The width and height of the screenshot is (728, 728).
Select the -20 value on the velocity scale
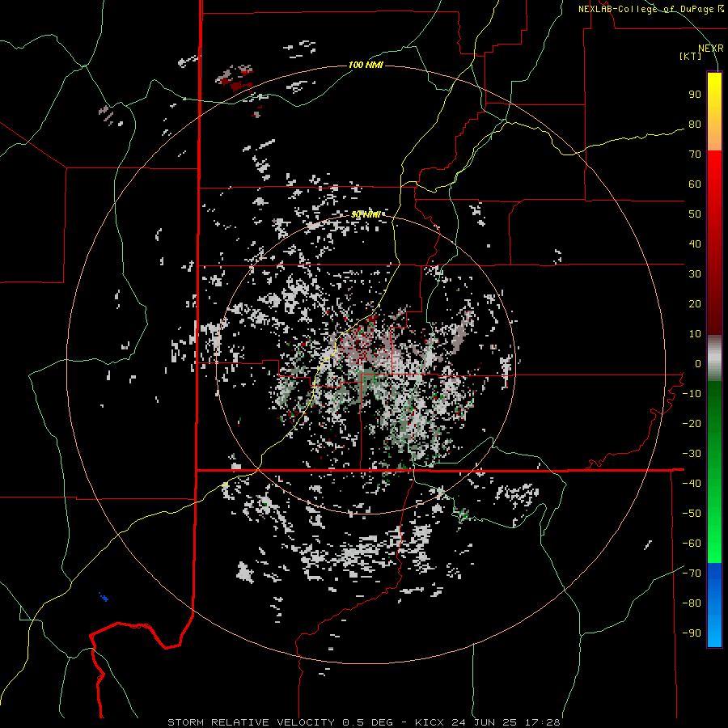692,424
